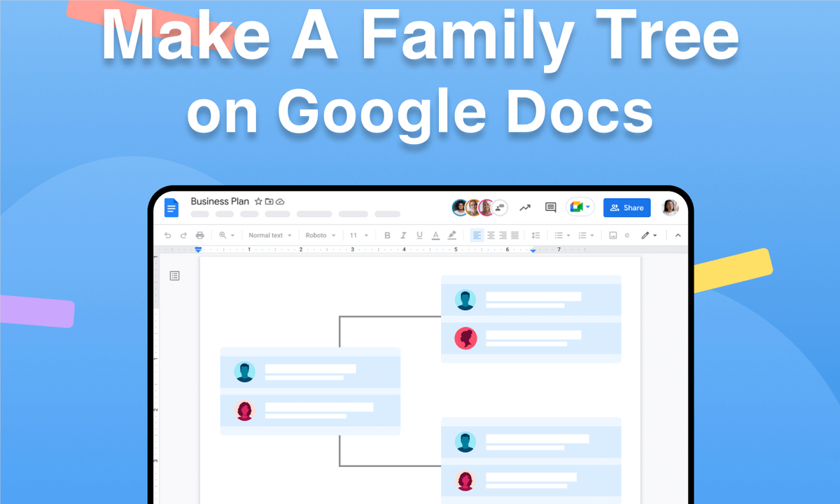The width and height of the screenshot is (840, 504).
Task: Click the blue Share button
Action: pyautogui.click(x=627, y=207)
